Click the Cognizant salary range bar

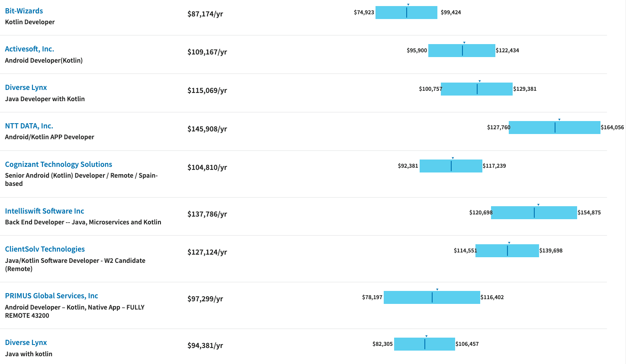point(451,166)
